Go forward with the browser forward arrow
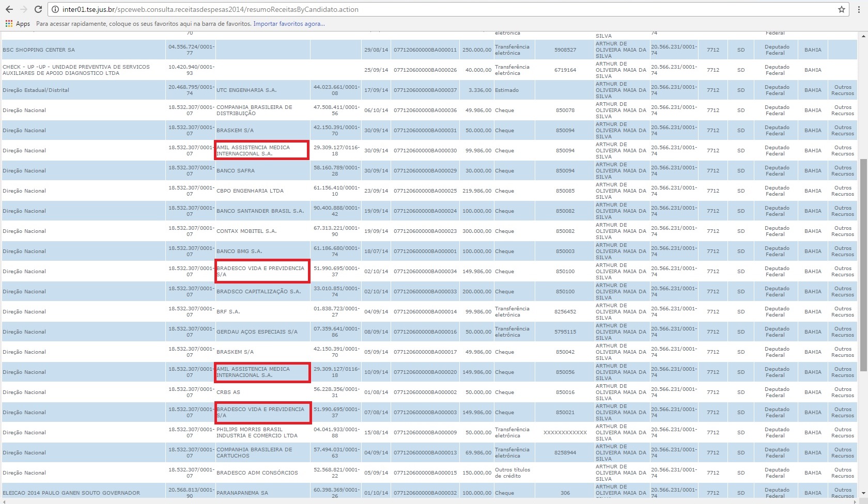This screenshot has height=504, width=868. pyautogui.click(x=24, y=9)
